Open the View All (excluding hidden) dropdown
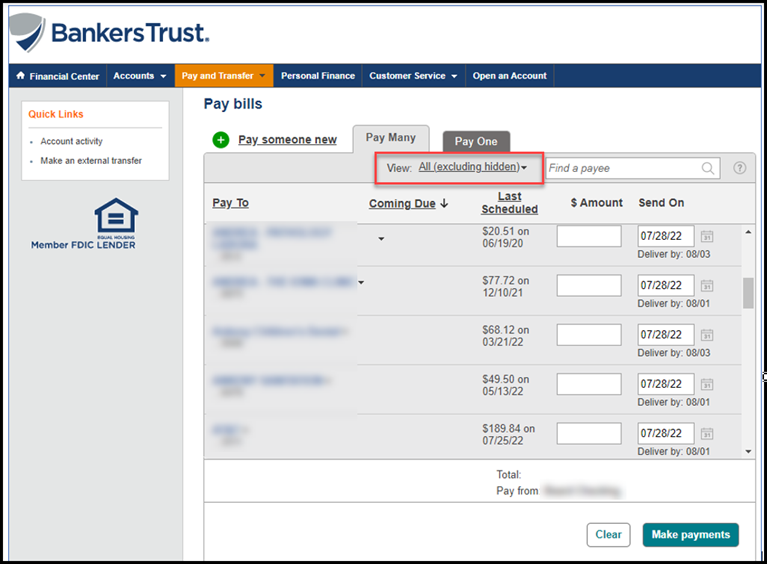767x564 pixels. tap(473, 167)
